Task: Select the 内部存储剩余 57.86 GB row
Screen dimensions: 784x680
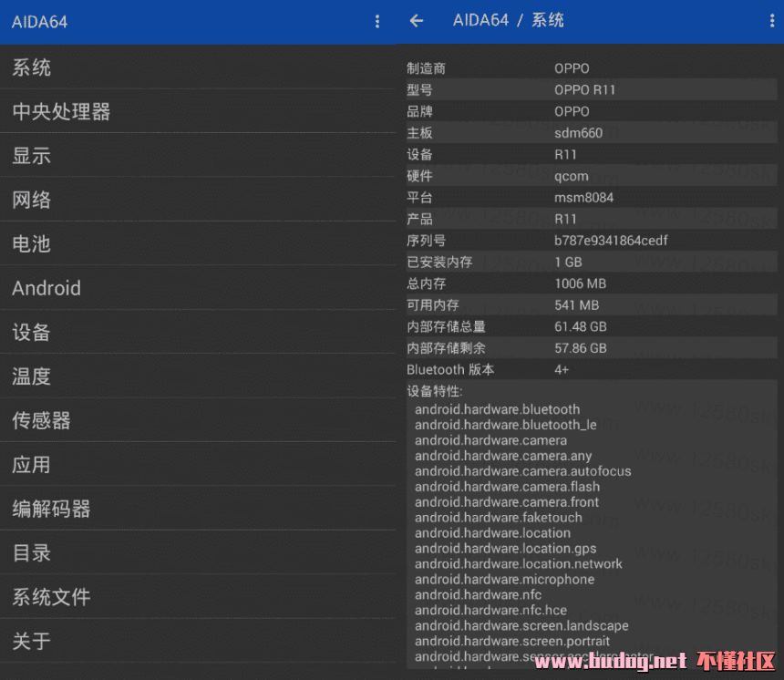Action: point(592,347)
